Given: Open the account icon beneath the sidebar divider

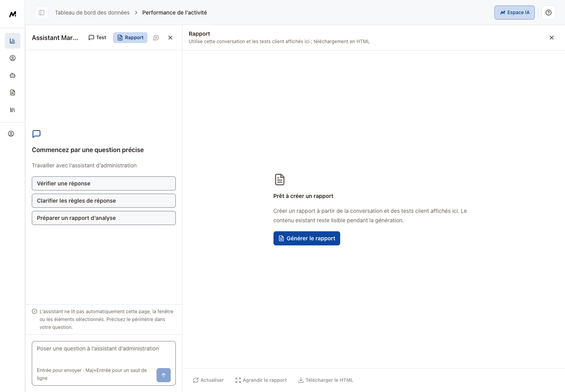Looking at the screenshot, I should pos(11,134).
